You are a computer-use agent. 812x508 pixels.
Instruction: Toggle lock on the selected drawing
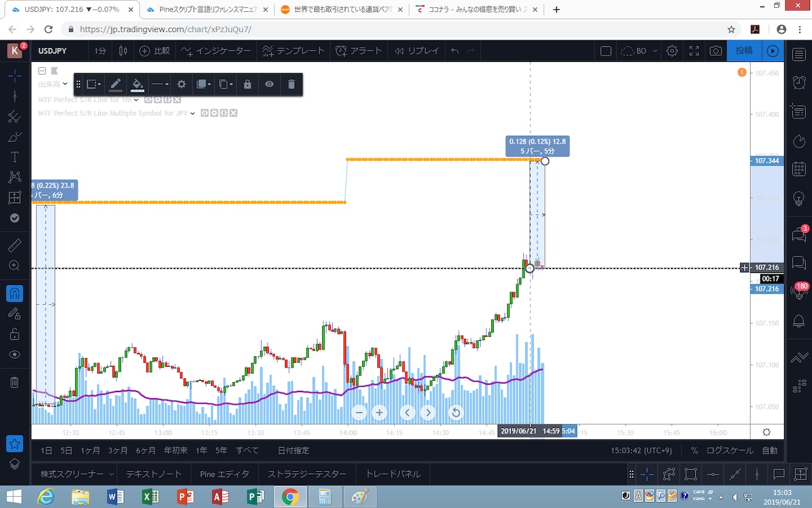click(248, 85)
